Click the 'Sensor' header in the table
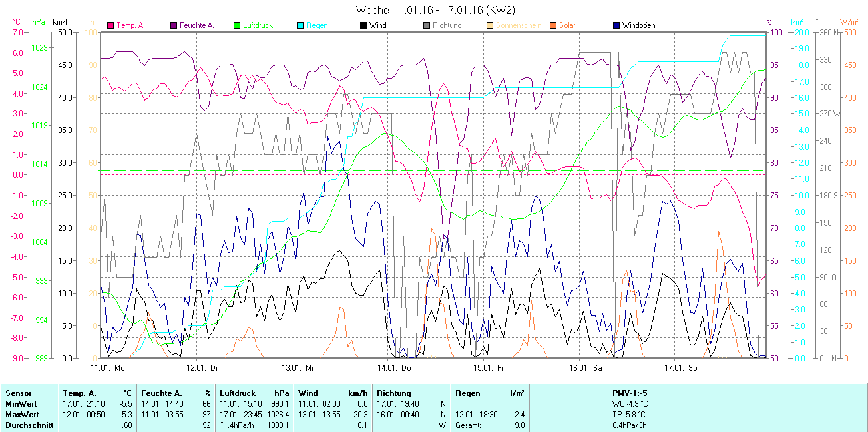 pos(18,393)
